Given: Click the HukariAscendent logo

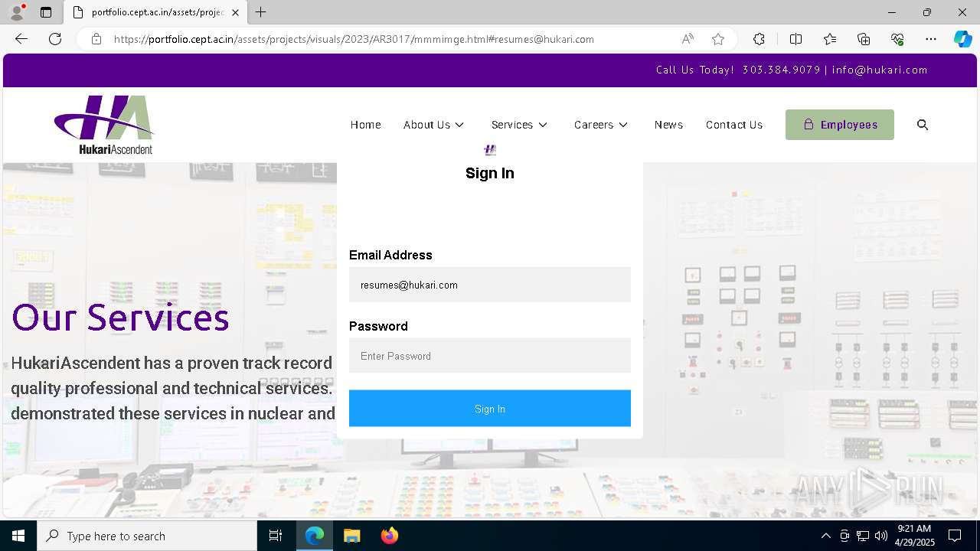Looking at the screenshot, I should point(104,125).
